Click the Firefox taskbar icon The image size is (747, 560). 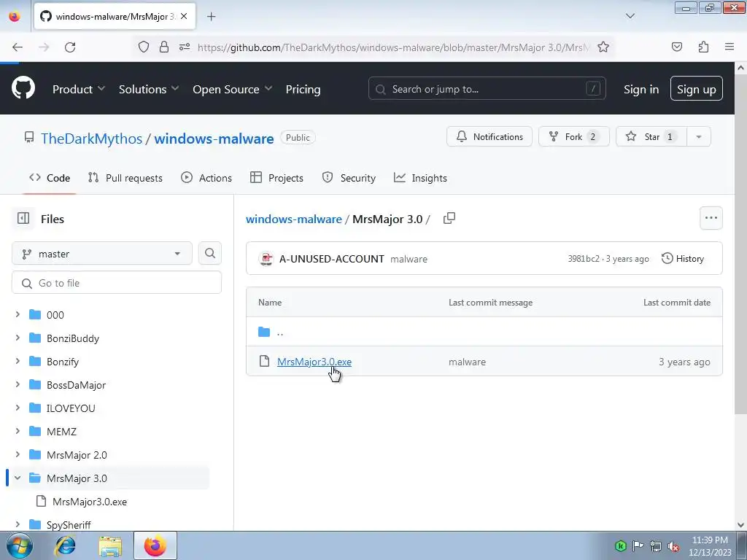155,545
